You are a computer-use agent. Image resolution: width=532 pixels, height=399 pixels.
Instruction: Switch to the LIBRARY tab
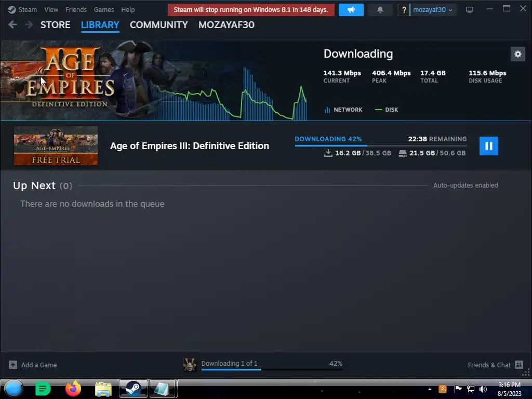tap(100, 25)
